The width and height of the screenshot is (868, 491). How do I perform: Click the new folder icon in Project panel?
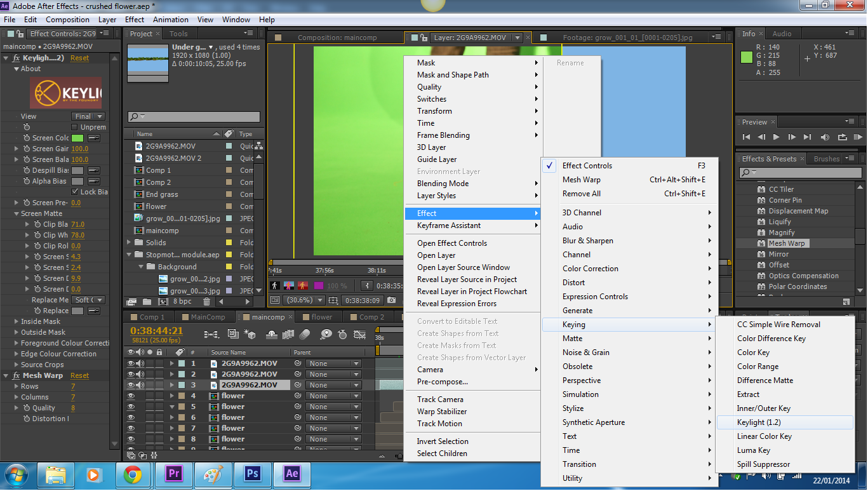[x=147, y=302]
